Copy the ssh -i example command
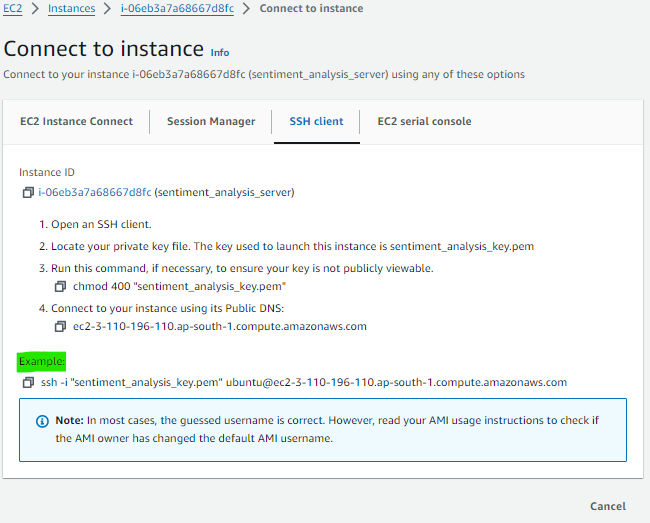Image resolution: width=650 pixels, height=523 pixels. point(28,382)
